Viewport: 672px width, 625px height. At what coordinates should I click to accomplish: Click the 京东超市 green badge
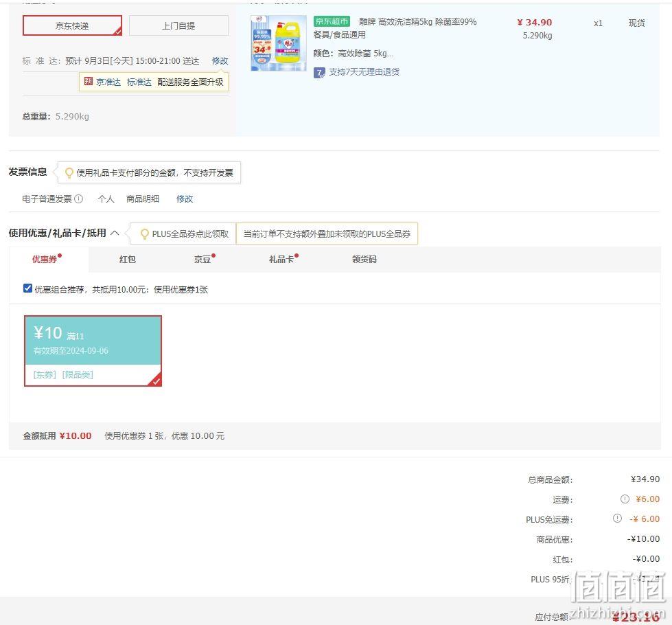332,21
